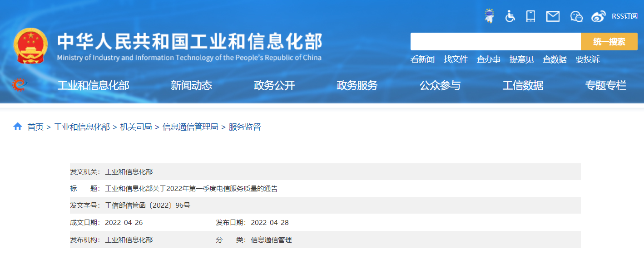644x259 pixels.
Task: Click the 统一搜索 button
Action: pyautogui.click(x=609, y=42)
